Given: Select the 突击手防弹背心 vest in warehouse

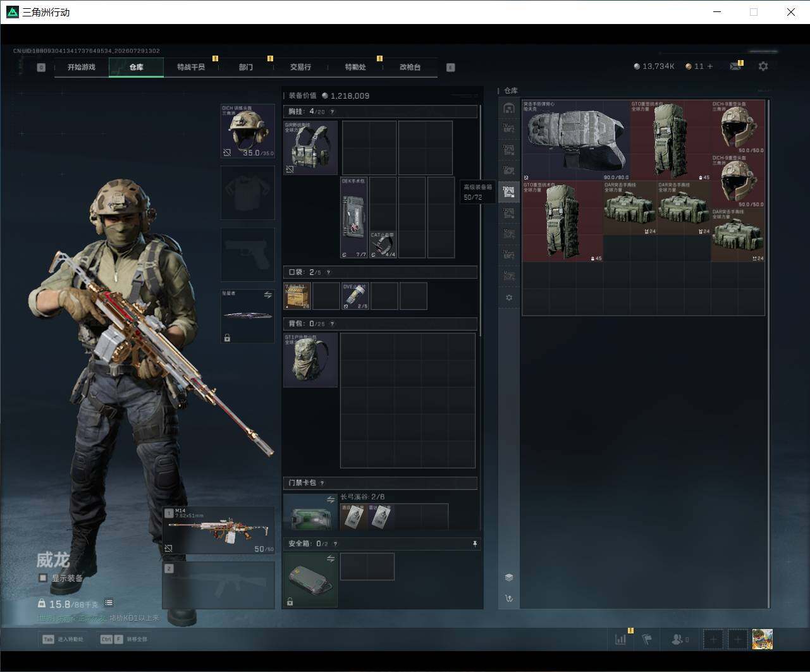Looking at the screenshot, I should coord(576,140).
